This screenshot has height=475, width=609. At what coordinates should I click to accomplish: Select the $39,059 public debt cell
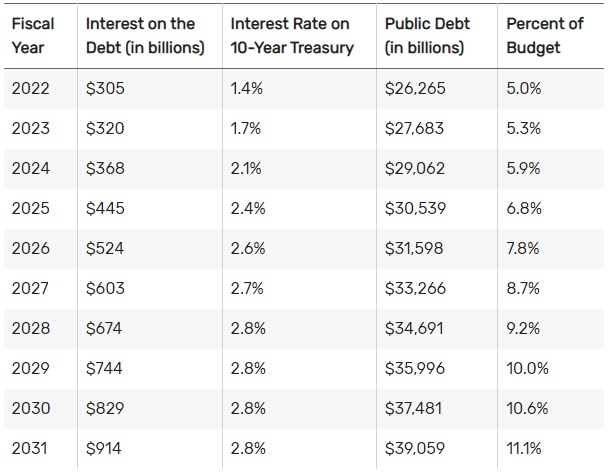point(414,448)
